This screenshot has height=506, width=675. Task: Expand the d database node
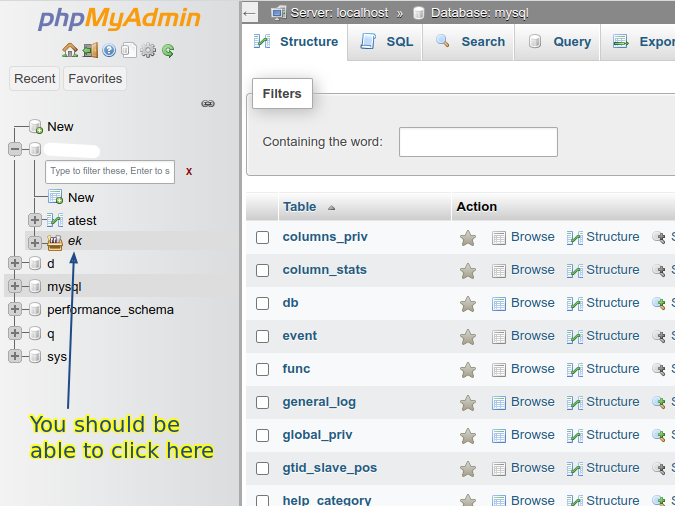click(15, 263)
